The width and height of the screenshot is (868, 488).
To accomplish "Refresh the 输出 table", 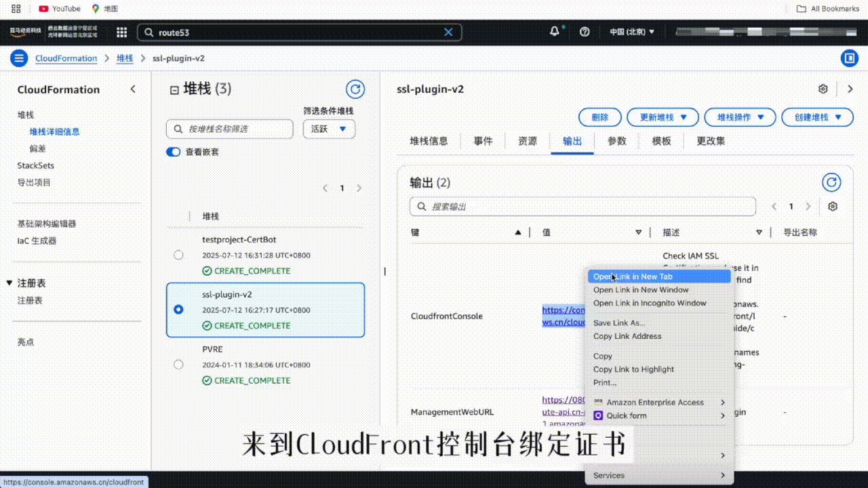I will (x=831, y=182).
